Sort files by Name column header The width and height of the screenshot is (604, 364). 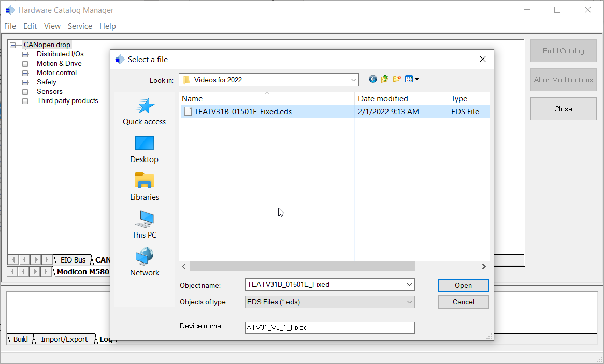(267, 98)
